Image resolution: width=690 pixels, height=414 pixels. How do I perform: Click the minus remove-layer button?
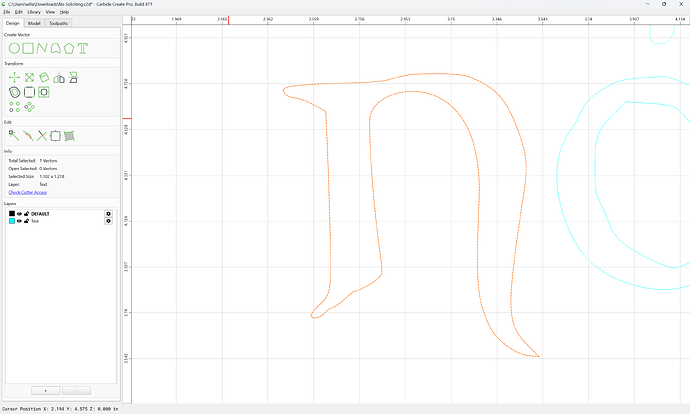[x=77, y=391]
